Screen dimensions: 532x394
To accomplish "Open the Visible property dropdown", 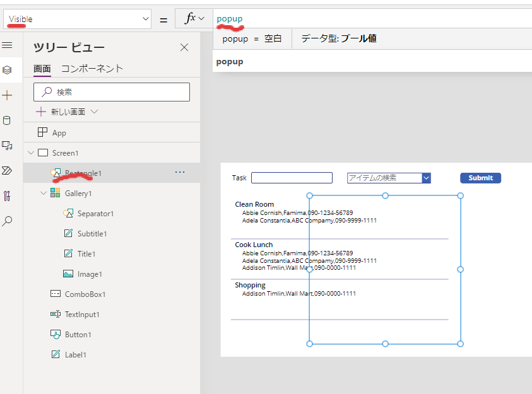I will coord(77,20).
